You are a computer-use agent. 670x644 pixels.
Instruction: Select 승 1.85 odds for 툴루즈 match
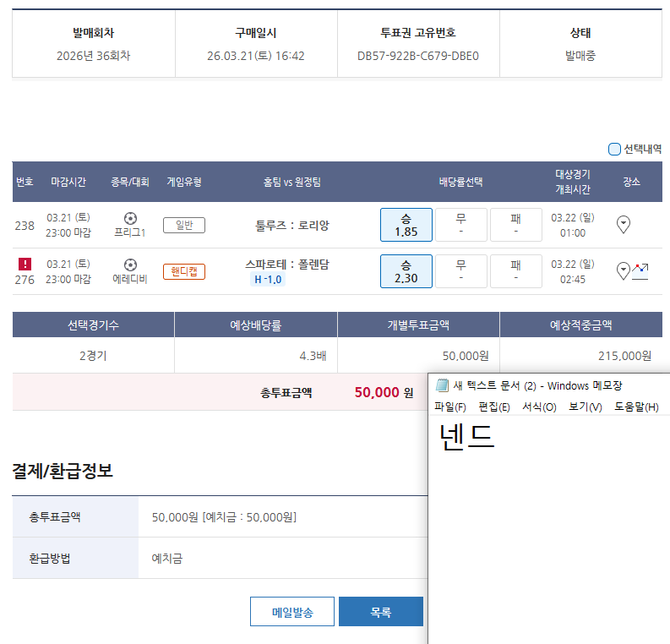[x=406, y=225]
